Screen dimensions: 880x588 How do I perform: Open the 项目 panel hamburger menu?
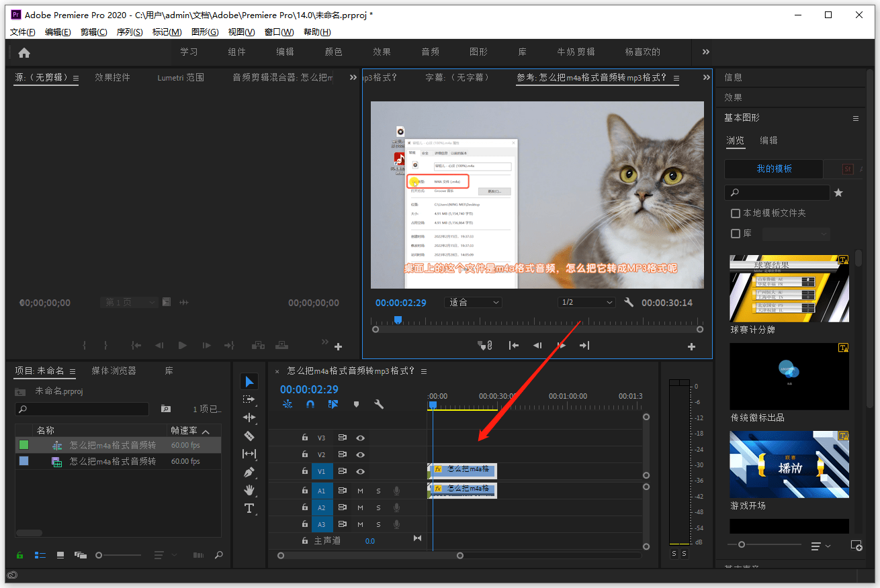[x=73, y=371]
